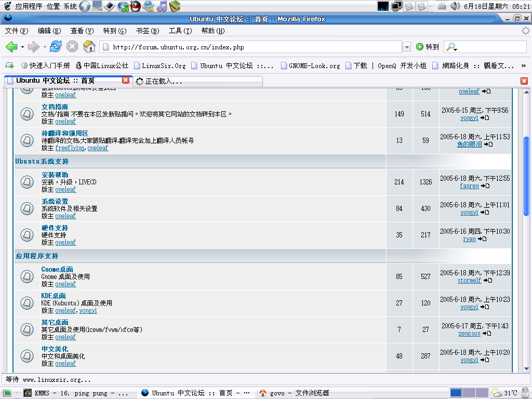This screenshot has width=532, height=399.
Task: Expand the URL bar history dropdown
Action: tap(406, 47)
